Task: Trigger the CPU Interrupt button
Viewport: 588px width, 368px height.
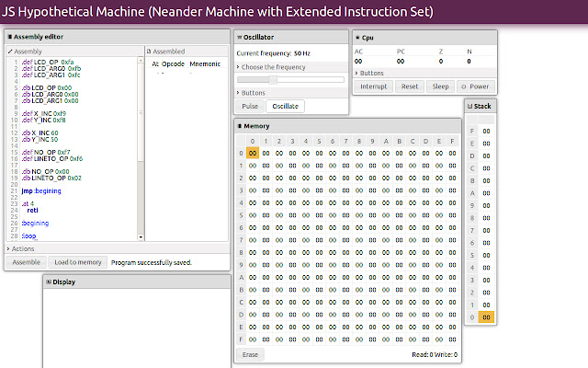Action: (374, 86)
